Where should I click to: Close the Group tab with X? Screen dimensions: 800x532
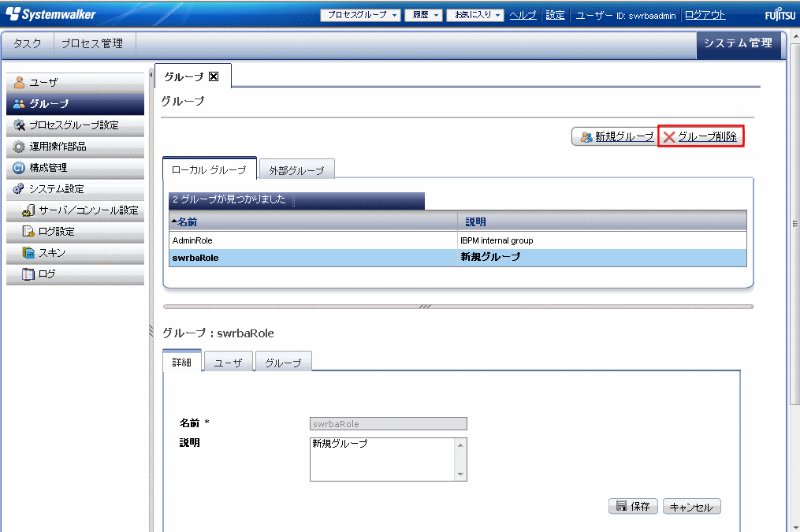[214, 76]
